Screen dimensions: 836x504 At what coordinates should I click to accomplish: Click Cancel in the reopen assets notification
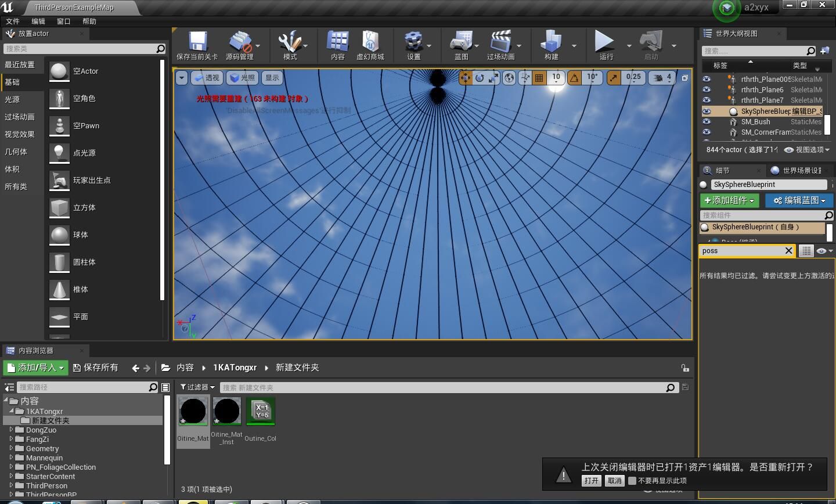click(x=614, y=481)
